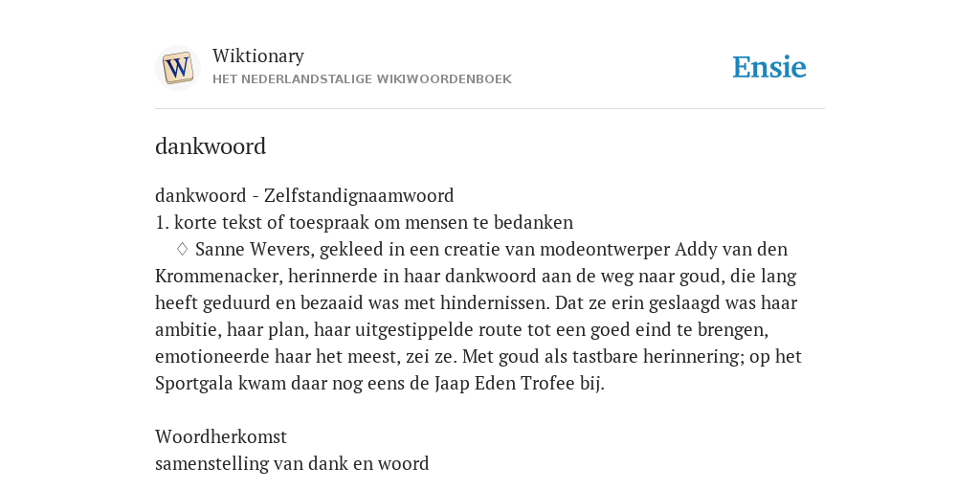Click the word modeontwerper
980x490 pixels.
point(605,250)
